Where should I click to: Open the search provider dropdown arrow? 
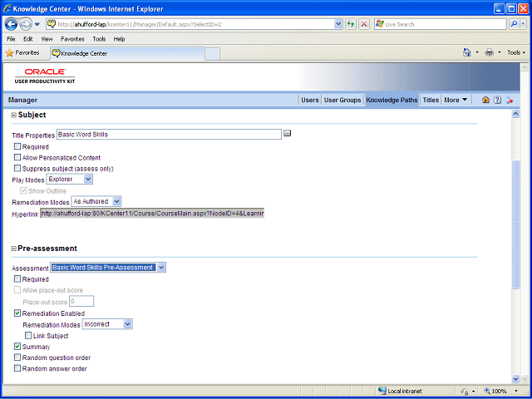click(523, 24)
